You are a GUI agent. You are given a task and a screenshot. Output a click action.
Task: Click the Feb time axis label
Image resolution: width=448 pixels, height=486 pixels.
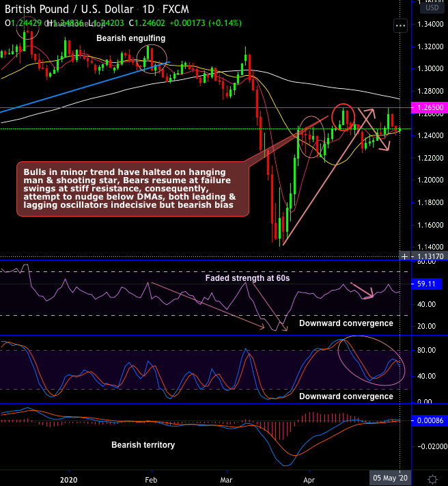[151, 480]
